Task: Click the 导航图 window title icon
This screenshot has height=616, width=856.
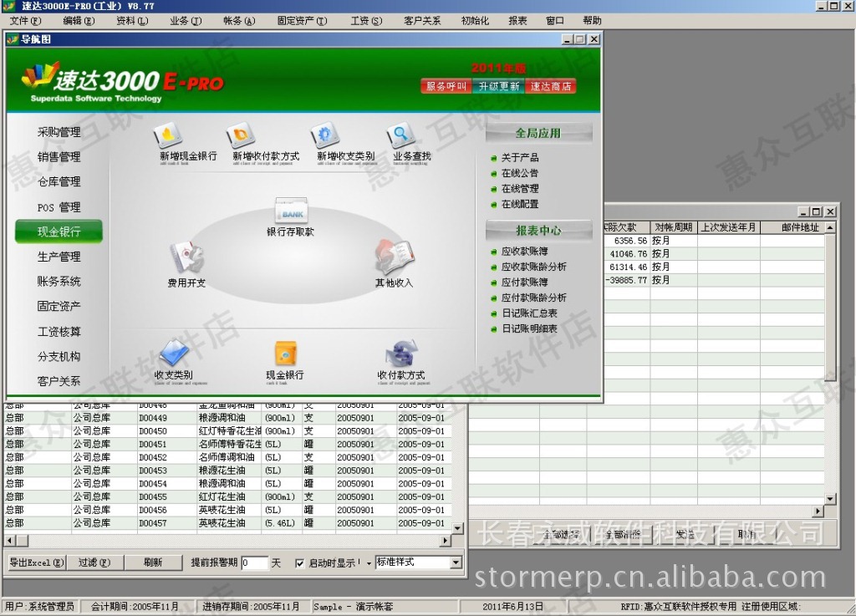Action: [13, 39]
